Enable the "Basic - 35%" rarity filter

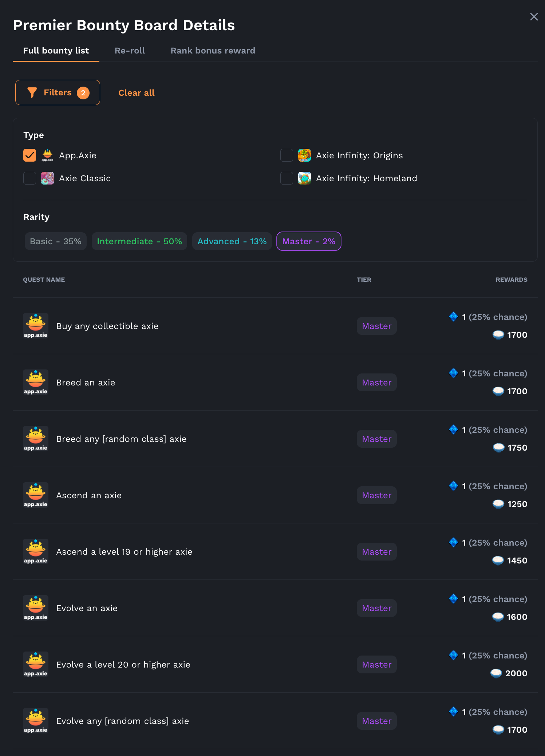(55, 241)
